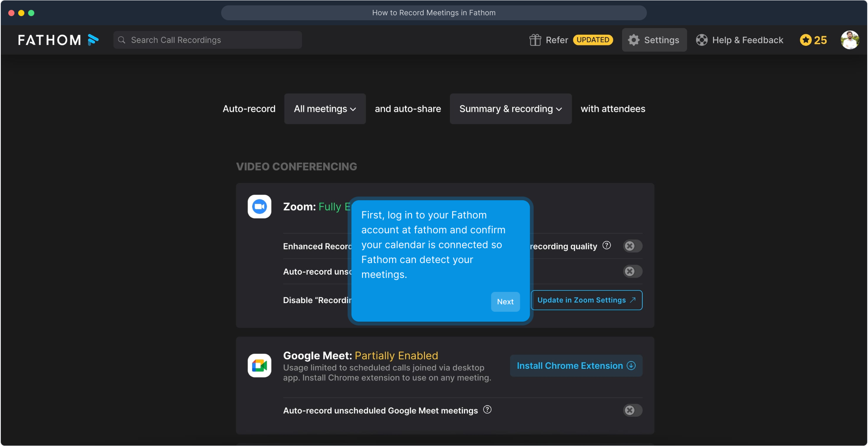This screenshot has height=446, width=868.
Task: Click the Google Meet app icon
Action: tap(260, 365)
